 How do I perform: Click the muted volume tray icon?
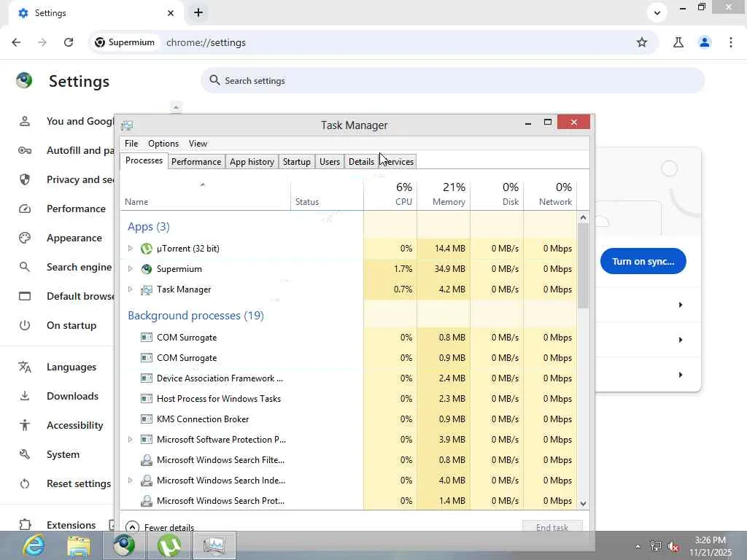[x=673, y=547]
